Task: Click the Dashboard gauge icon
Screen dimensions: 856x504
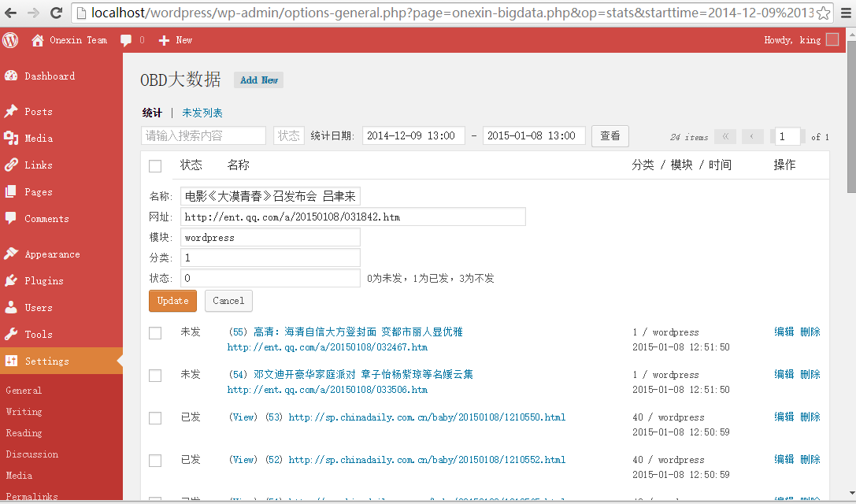Action: [11, 76]
